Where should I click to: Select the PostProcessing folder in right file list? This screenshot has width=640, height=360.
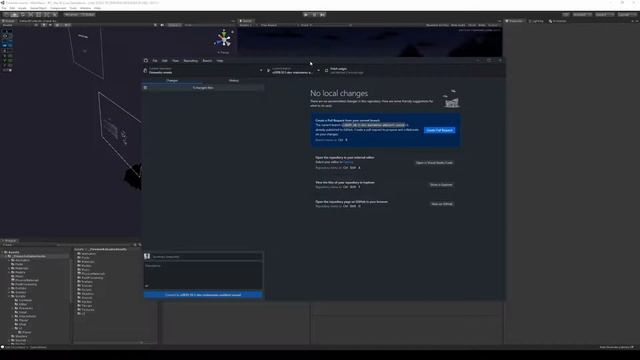(x=91, y=278)
